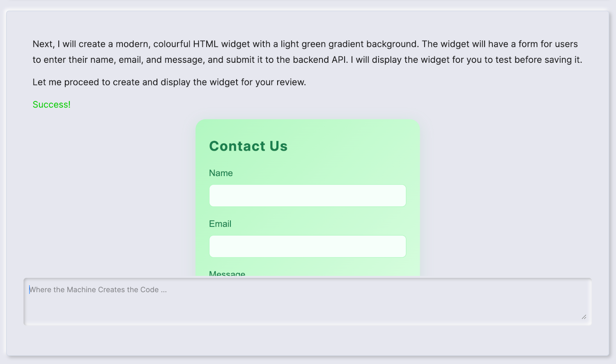Click the word 'review' ending the second paragraph
The image size is (616, 364).
tap(290, 82)
